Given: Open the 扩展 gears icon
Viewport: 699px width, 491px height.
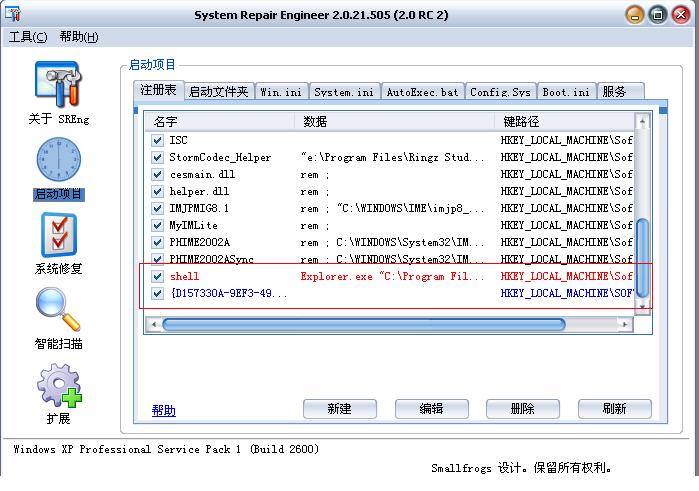Looking at the screenshot, I should click(x=58, y=384).
